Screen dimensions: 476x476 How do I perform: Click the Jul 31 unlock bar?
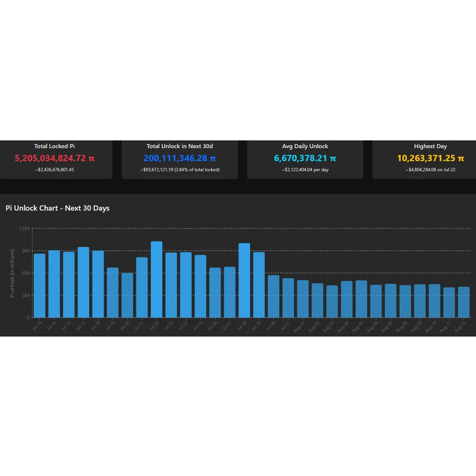click(x=288, y=298)
